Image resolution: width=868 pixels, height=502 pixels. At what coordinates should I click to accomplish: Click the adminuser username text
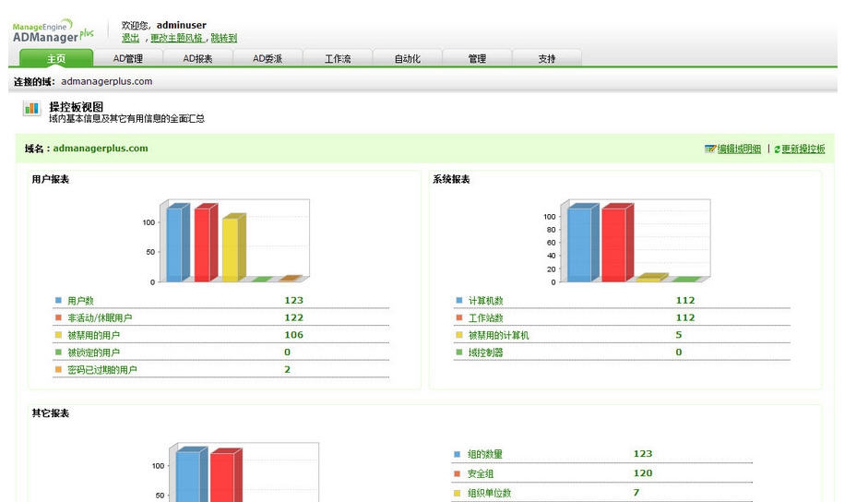coord(181,25)
